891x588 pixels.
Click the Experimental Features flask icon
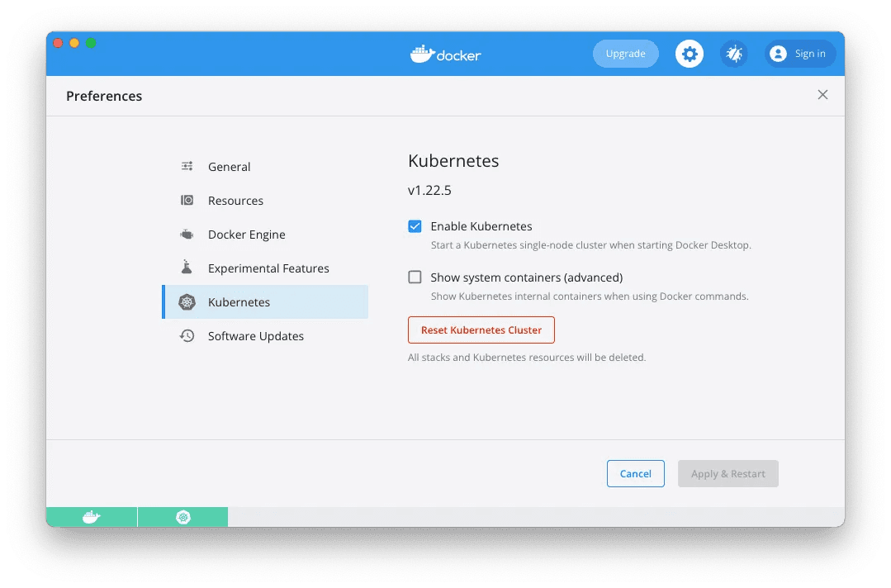click(187, 267)
